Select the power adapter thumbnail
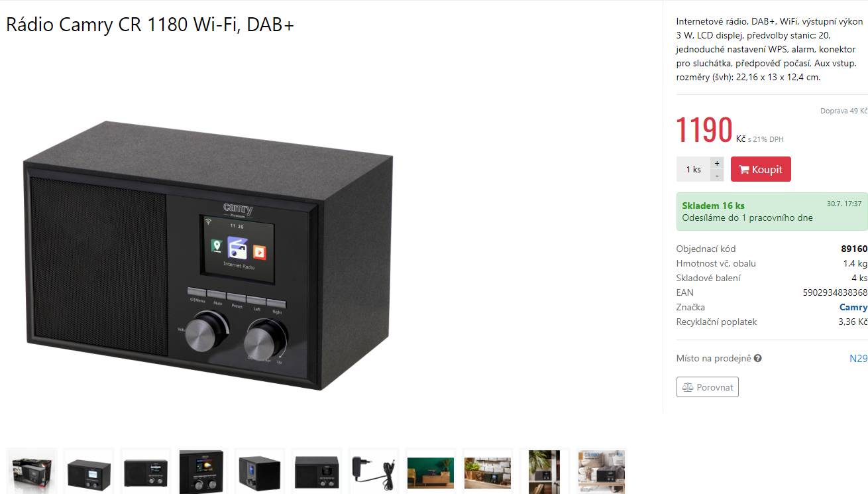The height and width of the screenshot is (494, 868). pyautogui.click(x=374, y=471)
